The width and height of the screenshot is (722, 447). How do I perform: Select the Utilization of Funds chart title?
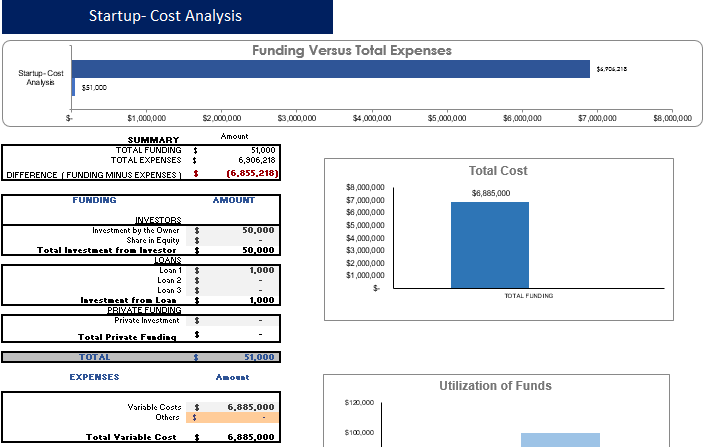495,386
